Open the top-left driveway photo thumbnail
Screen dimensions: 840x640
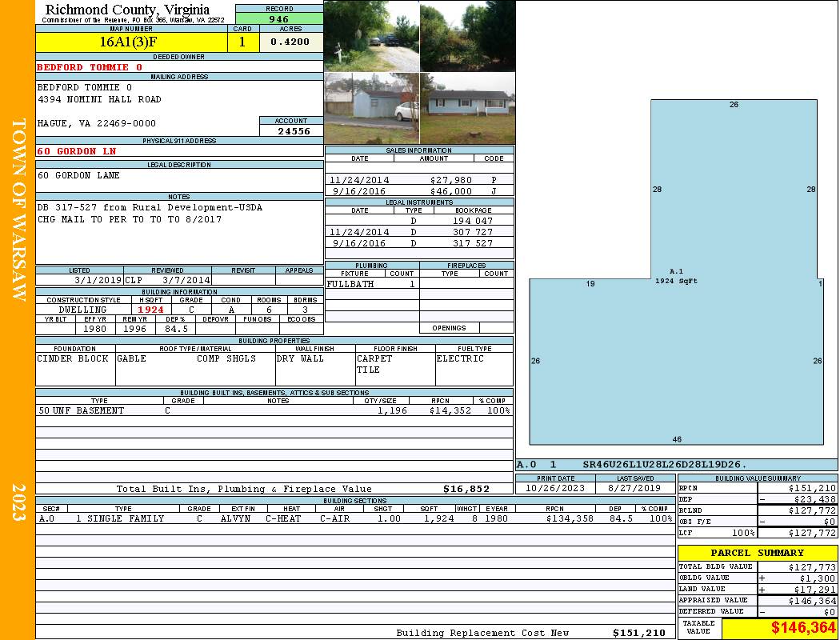371,36
